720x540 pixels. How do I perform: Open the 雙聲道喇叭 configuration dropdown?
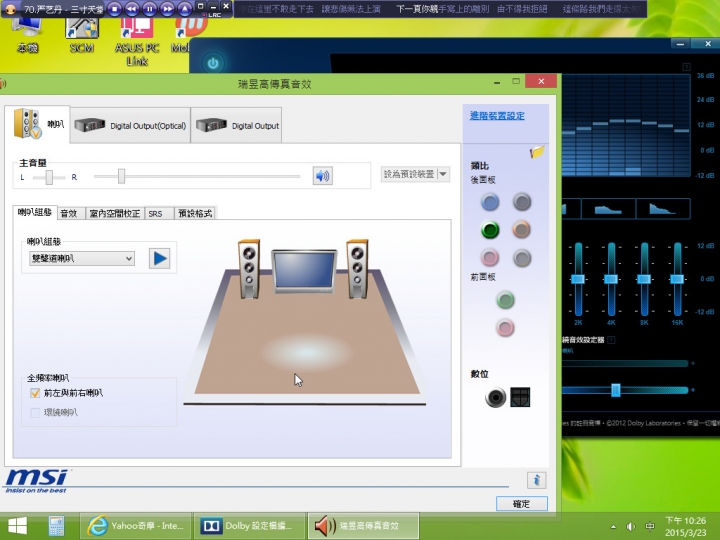pos(82,259)
